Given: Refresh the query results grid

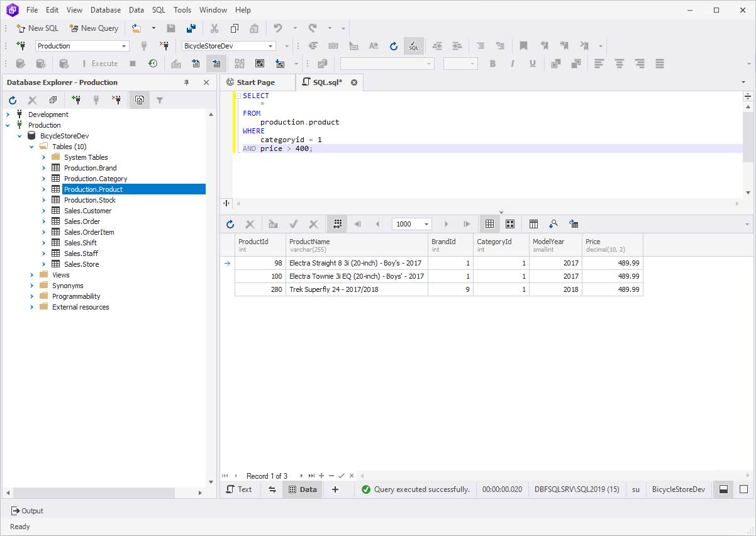Looking at the screenshot, I should tap(230, 223).
